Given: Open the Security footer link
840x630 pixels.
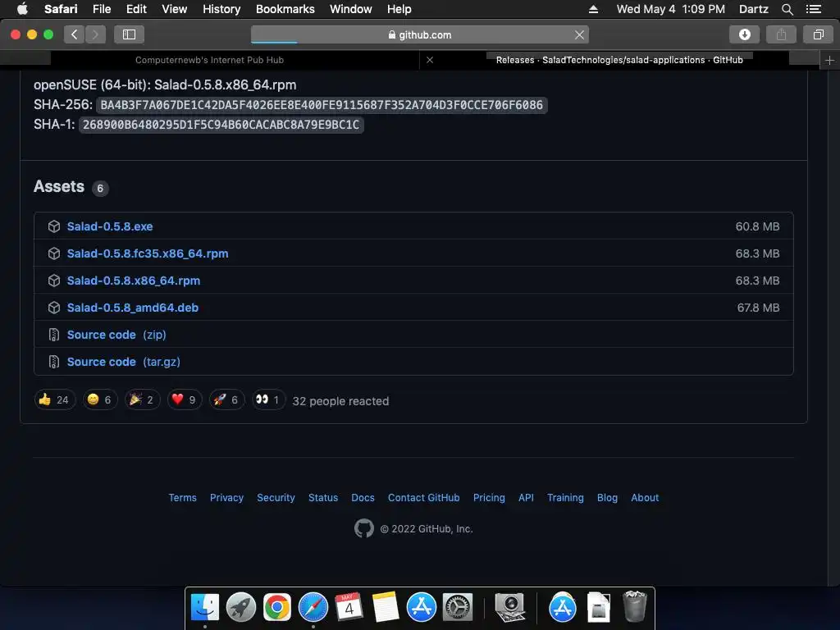Looking at the screenshot, I should pyautogui.click(x=276, y=498).
